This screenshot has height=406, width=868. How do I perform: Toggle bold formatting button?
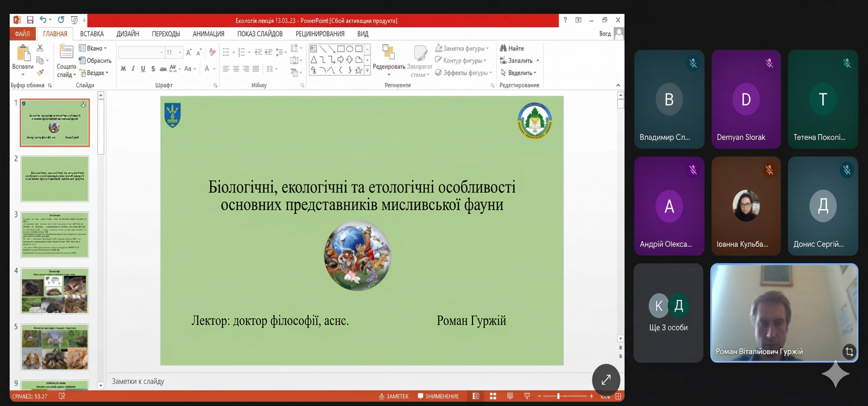[x=123, y=69]
